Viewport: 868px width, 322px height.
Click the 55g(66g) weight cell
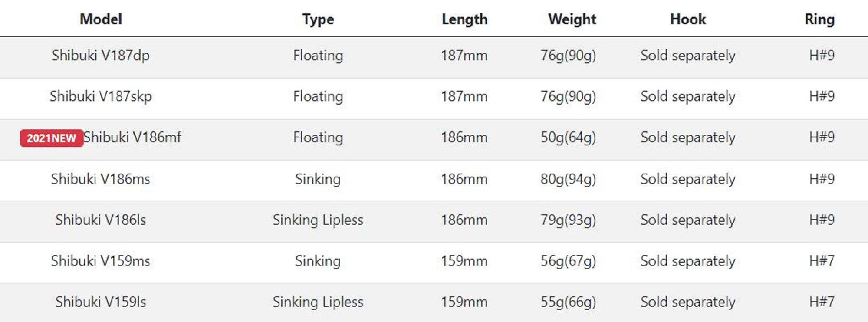coord(568,302)
